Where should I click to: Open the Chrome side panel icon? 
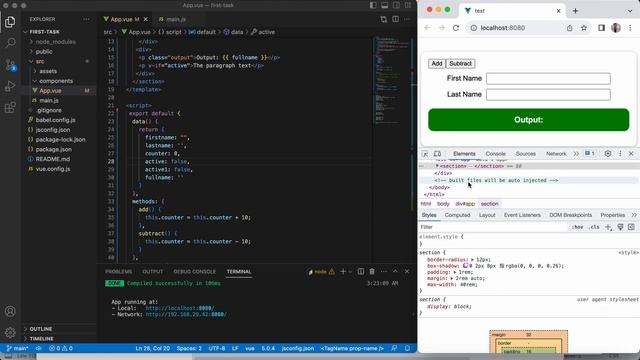point(601,28)
